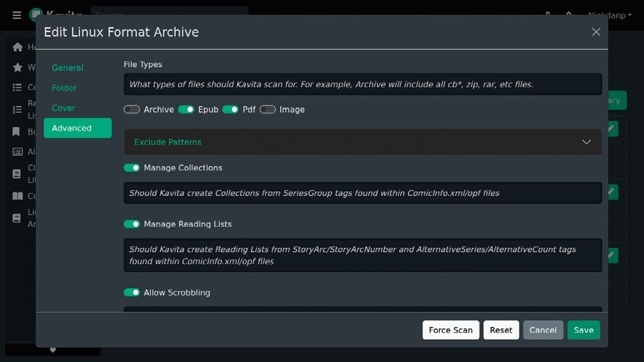Switch to the General tab
The image size is (644, 362).
(67, 68)
